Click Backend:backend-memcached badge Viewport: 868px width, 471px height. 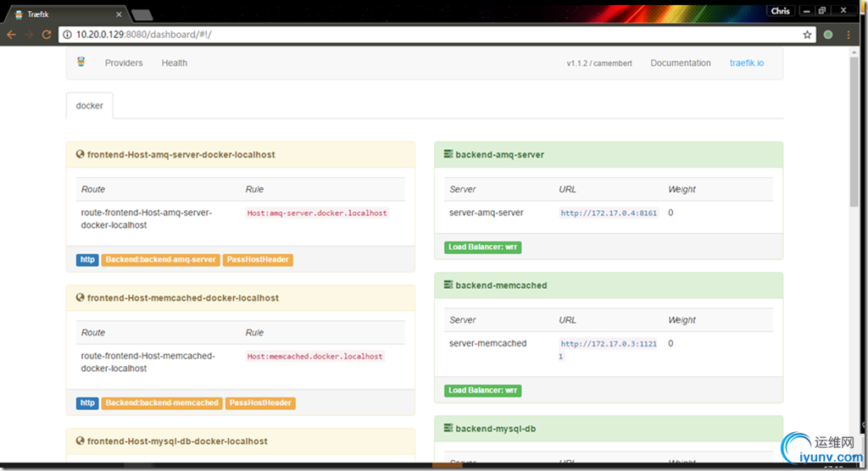pos(162,403)
